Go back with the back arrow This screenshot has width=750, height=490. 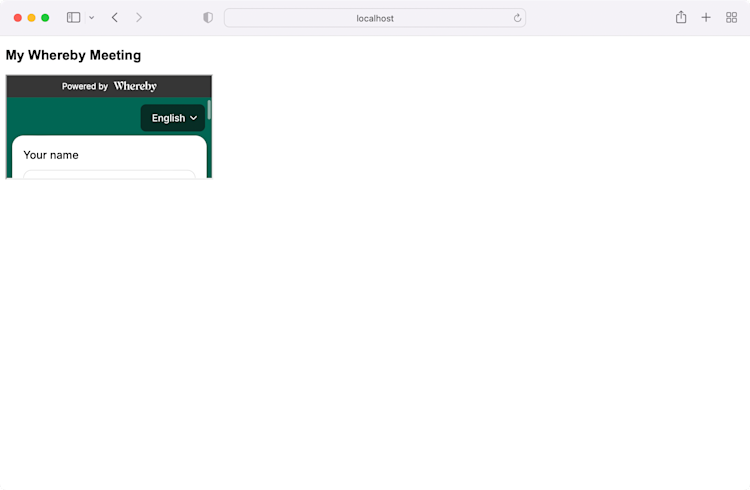click(115, 18)
